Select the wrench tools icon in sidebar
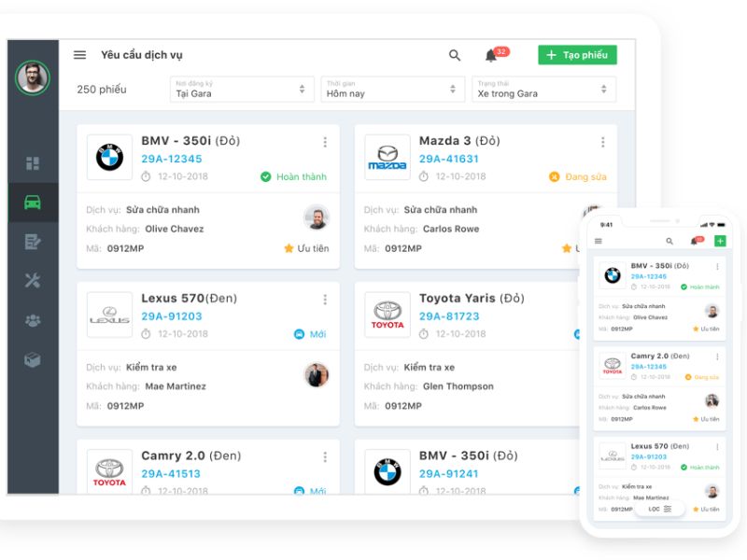This screenshot has height=560, width=747. [33, 281]
